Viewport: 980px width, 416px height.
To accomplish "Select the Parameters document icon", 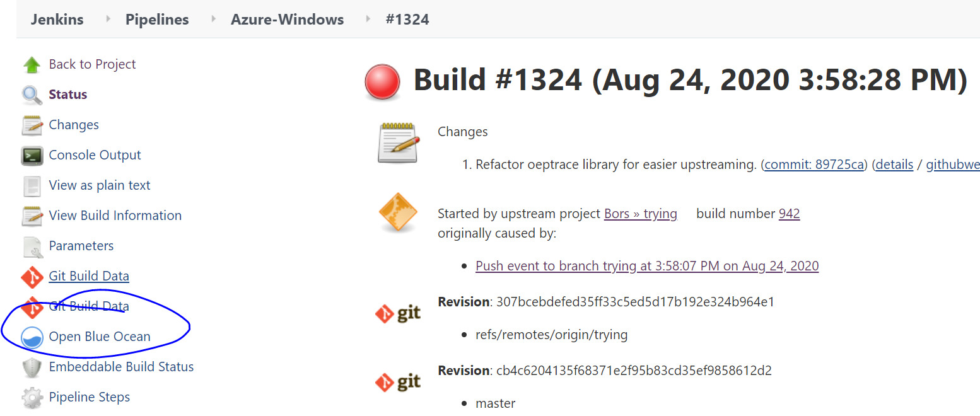I will click(x=32, y=246).
